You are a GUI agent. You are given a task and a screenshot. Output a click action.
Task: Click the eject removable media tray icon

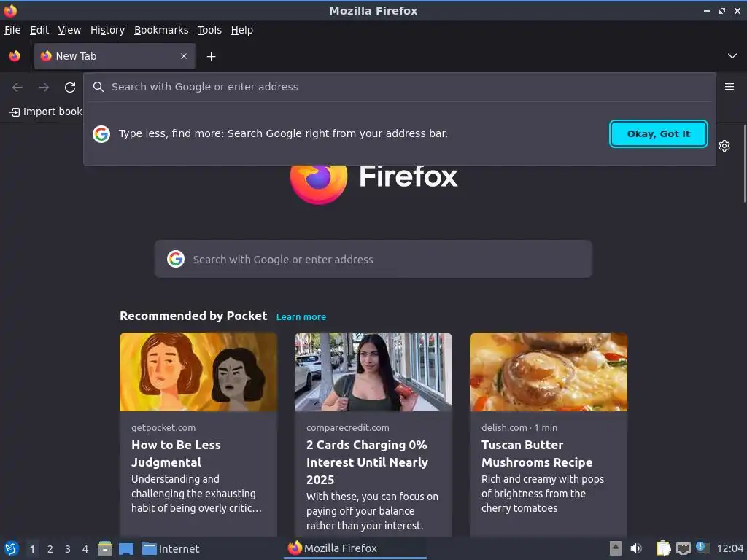point(616,548)
